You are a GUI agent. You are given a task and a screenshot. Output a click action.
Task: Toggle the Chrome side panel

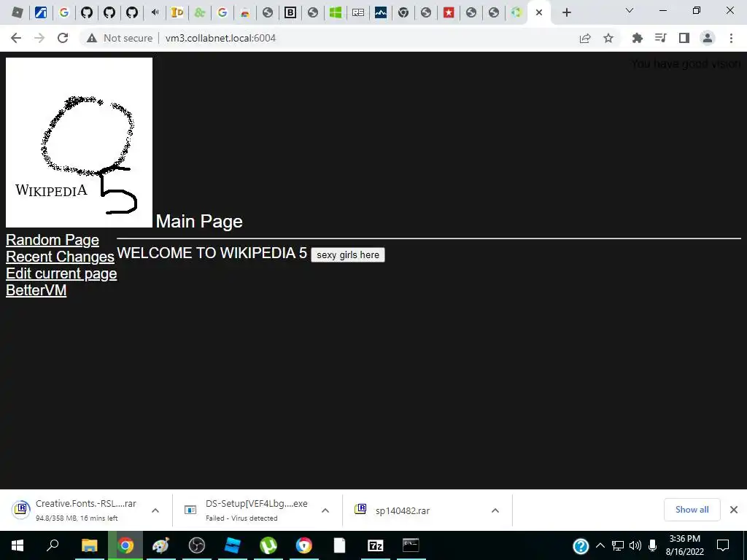click(x=684, y=38)
